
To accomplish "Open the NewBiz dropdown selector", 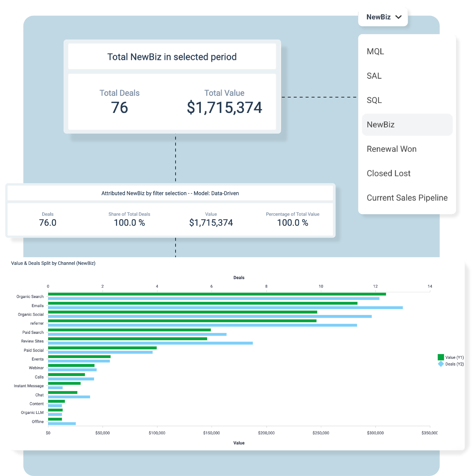I will click(x=379, y=17).
